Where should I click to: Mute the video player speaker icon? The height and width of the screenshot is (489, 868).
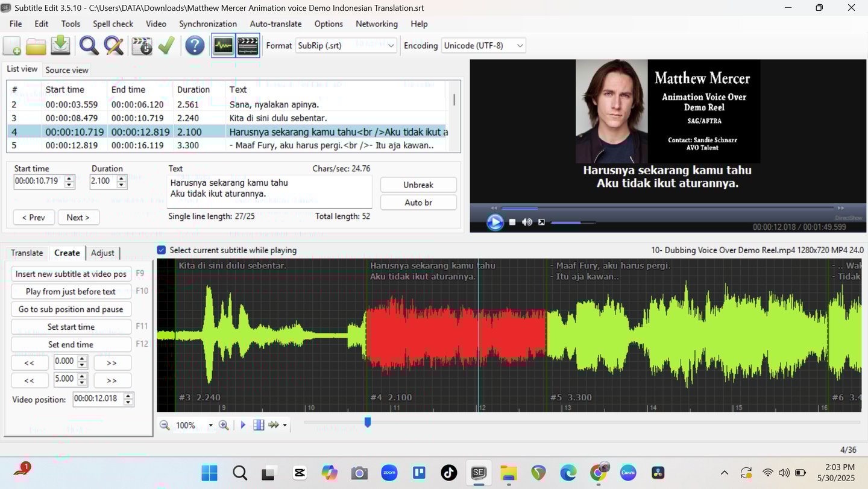pyautogui.click(x=527, y=222)
